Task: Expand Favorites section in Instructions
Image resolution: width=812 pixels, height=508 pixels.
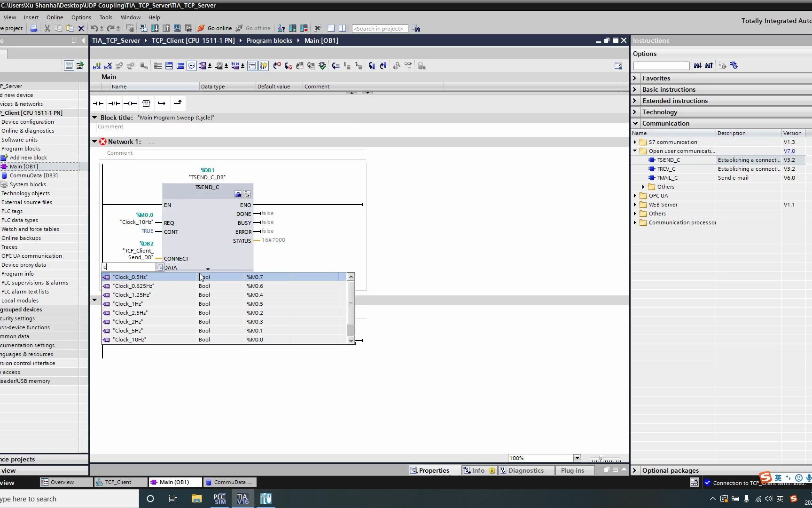Action: click(635, 78)
